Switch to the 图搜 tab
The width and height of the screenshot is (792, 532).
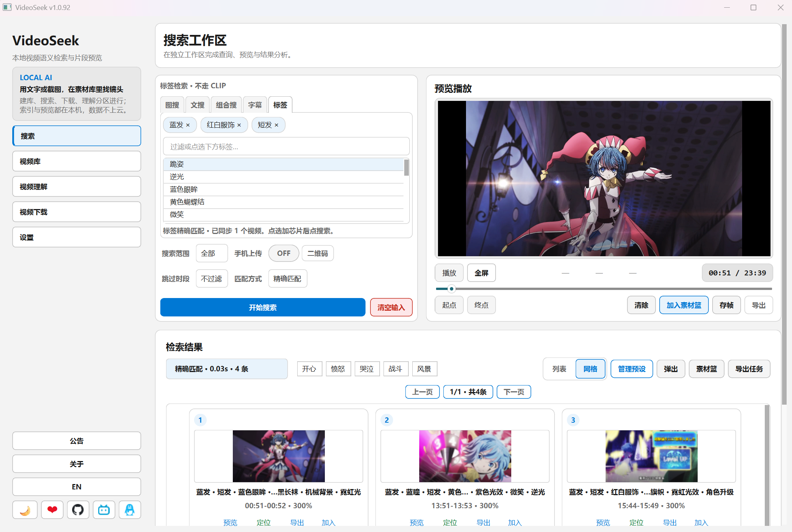[x=172, y=105]
